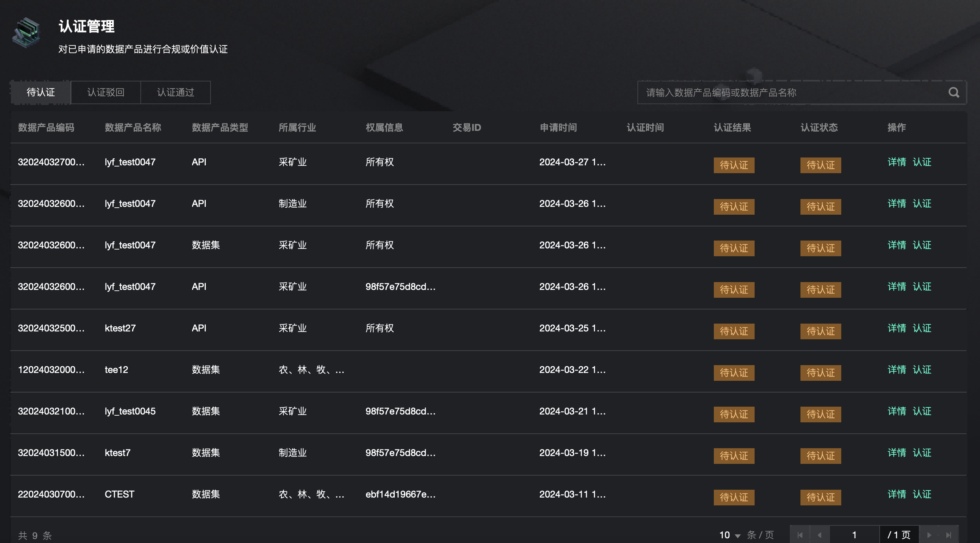
Task: Open 详情 for the first lyf_test0047 row
Action: pyautogui.click(x=897, y=162)
